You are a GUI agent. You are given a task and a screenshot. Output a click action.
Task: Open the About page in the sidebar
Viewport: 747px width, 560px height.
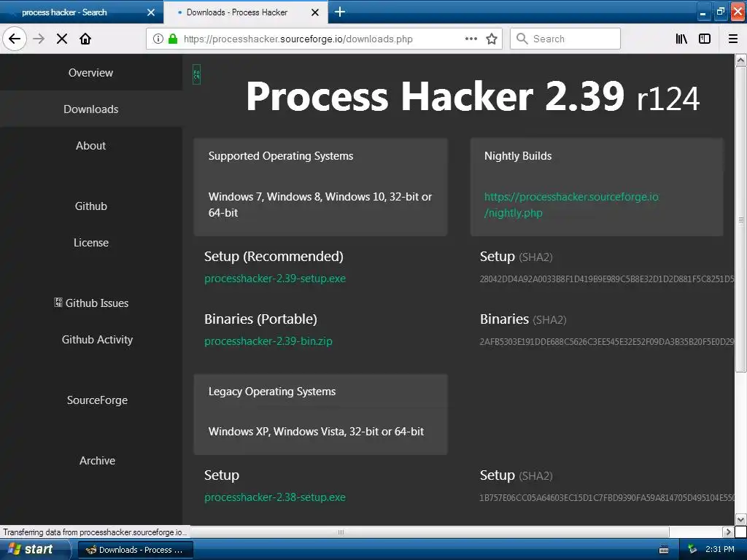click(90, 146)
